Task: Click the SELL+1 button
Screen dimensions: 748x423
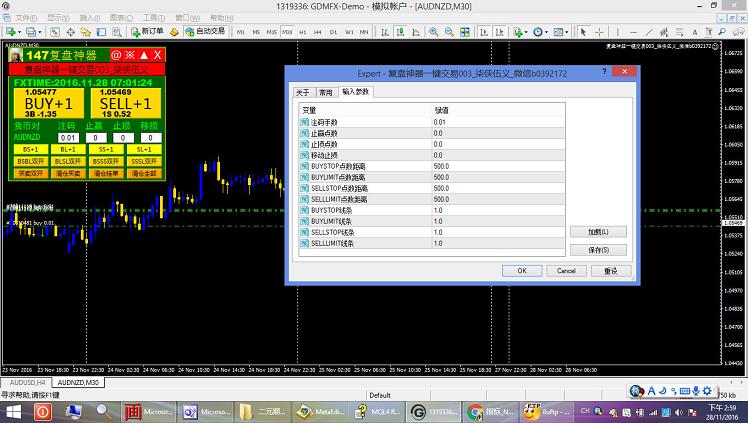Action: [125, 103]
